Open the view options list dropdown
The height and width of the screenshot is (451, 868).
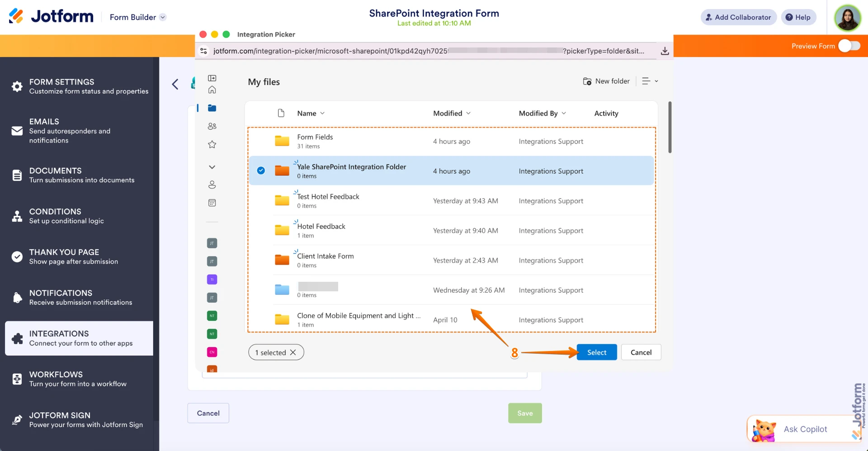(x=650, y=81)
